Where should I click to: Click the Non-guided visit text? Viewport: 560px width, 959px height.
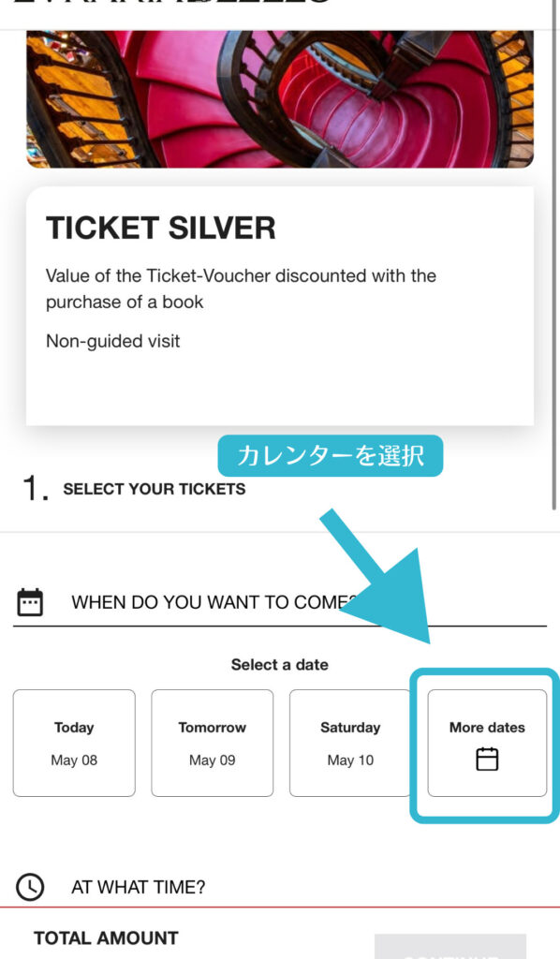[113, 341]
